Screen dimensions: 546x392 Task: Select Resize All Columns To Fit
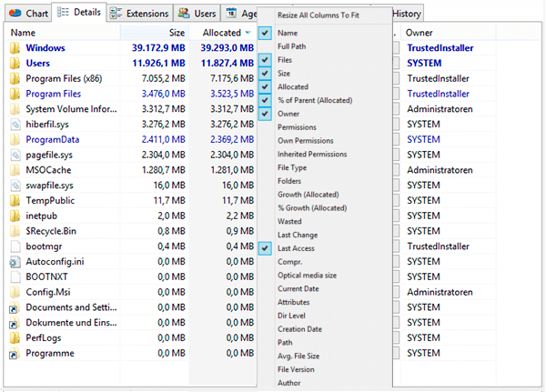(317, 15)
